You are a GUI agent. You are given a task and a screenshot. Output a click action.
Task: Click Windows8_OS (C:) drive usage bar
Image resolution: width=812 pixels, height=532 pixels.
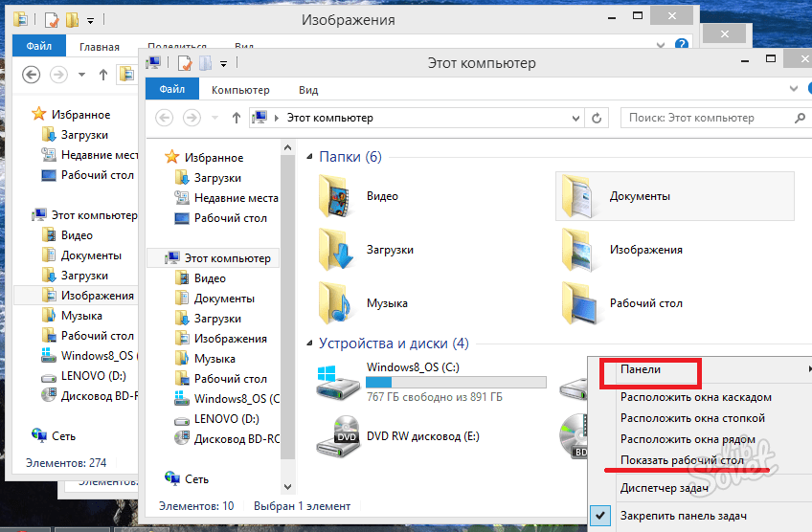(x=456, y=382)
